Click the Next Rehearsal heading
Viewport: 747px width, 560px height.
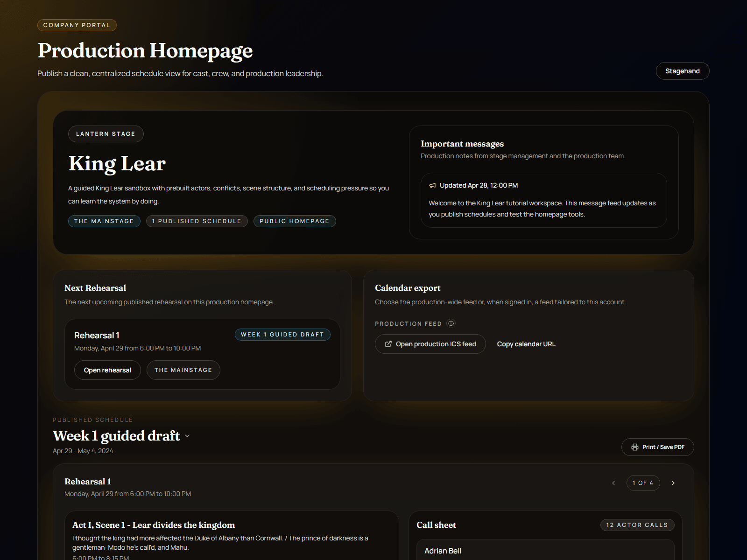click(x=95, y=288)
